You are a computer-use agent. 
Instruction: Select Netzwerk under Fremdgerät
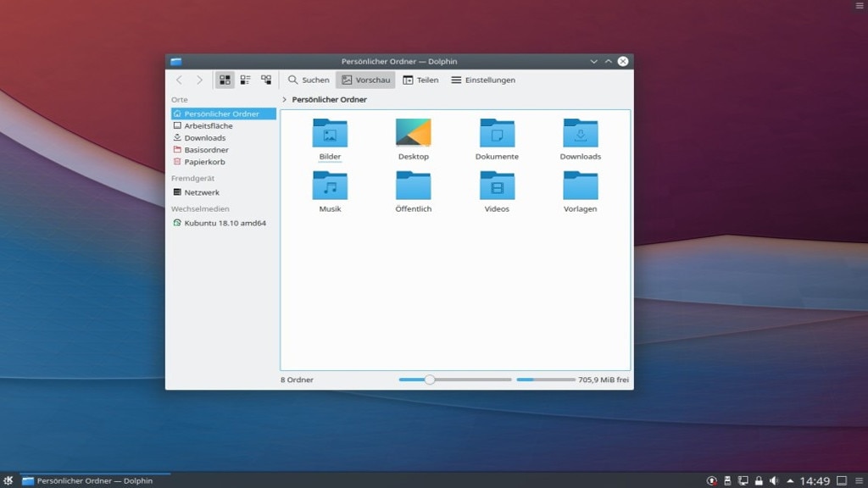click(x=203, y=192)
